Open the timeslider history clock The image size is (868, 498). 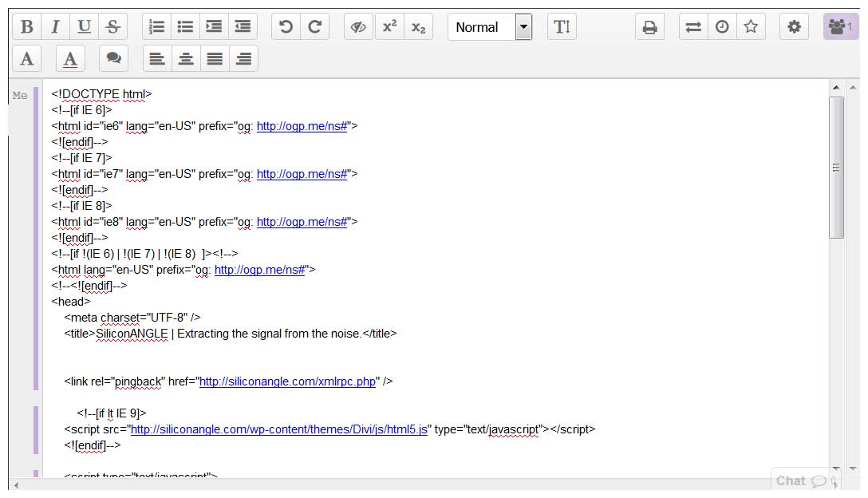click(723, 26)
